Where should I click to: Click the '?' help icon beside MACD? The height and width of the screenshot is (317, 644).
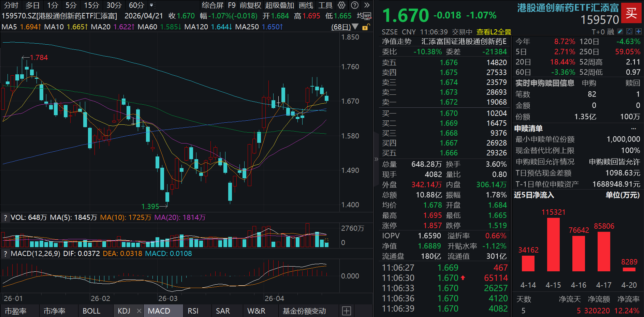click(5, 254)
